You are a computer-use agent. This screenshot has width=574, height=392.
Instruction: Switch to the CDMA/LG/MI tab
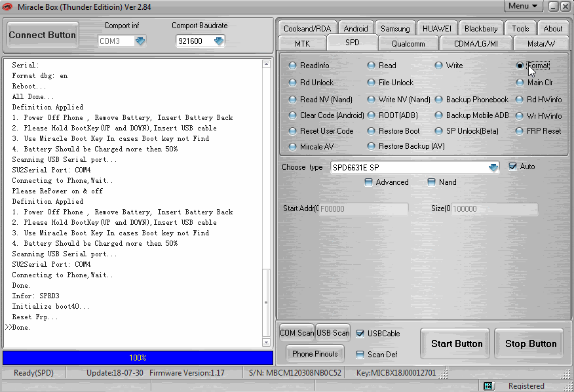coord(476,44)
